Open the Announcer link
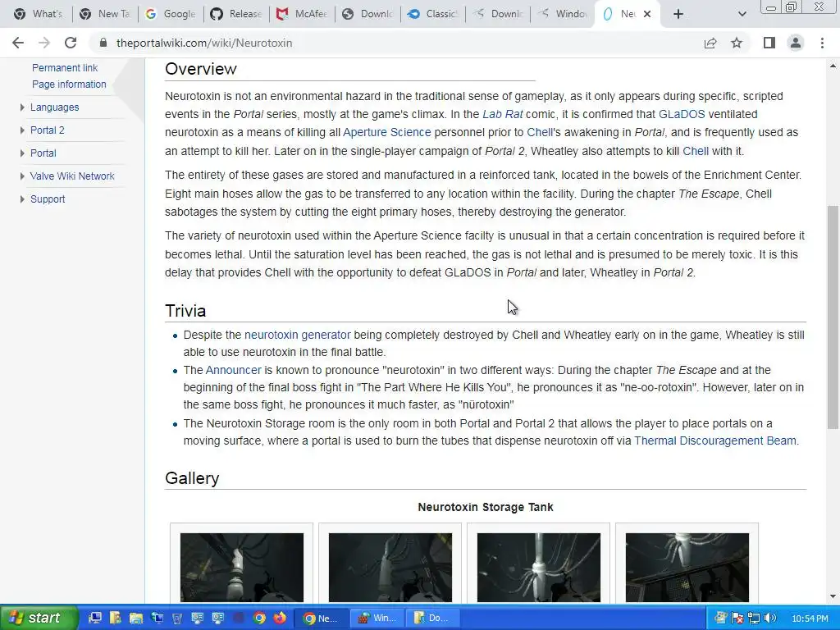840x630 pixels. tap(233, 370)
